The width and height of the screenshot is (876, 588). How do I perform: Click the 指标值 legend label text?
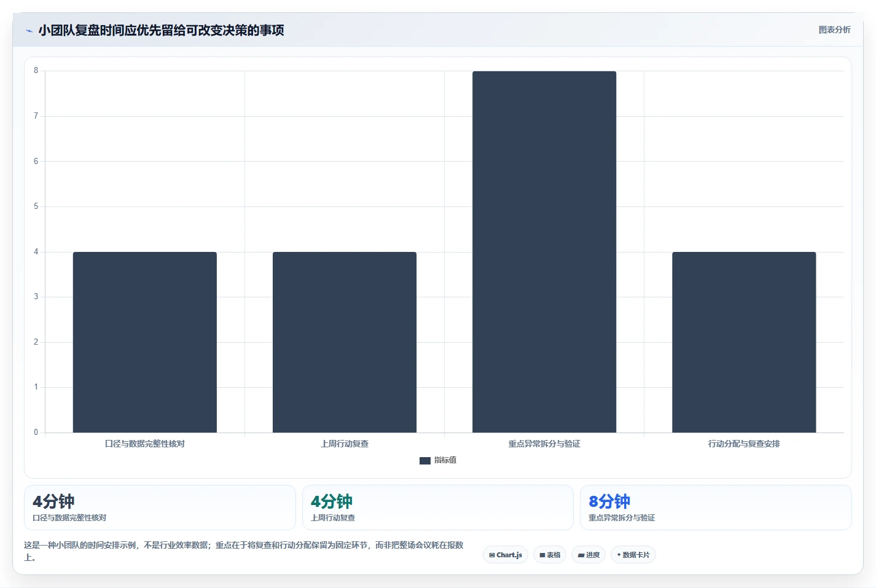point(445,460)
